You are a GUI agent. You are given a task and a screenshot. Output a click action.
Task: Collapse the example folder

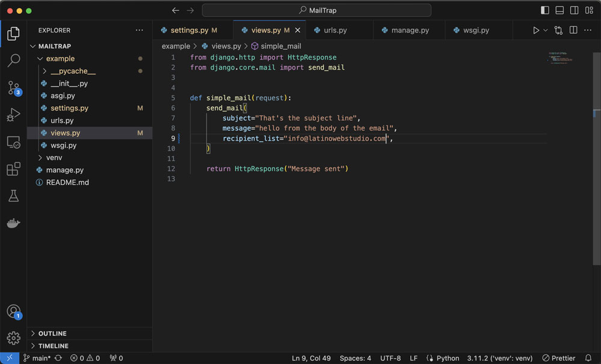(x=90, y=59)
